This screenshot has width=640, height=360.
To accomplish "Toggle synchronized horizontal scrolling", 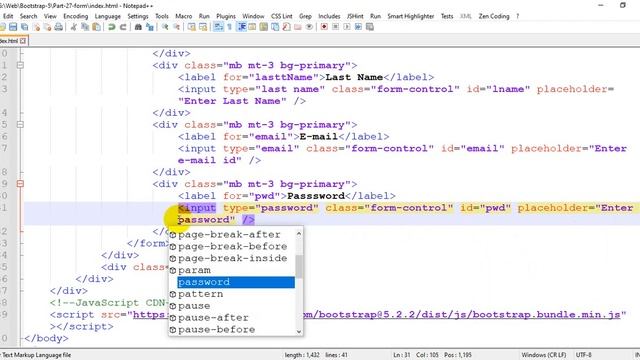I will coord(203,27).
